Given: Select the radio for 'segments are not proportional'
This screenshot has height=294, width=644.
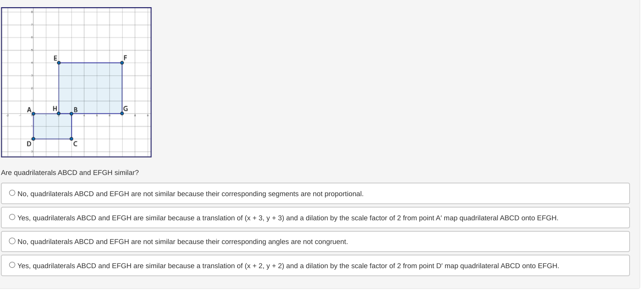Looking at the screenshot, I should point(12,192).
